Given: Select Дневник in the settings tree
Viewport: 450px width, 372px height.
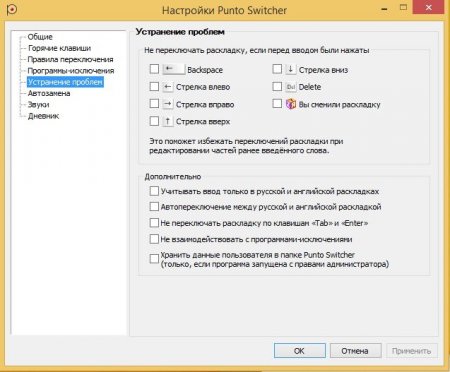Looking at the screenshot, I should 43,116.
